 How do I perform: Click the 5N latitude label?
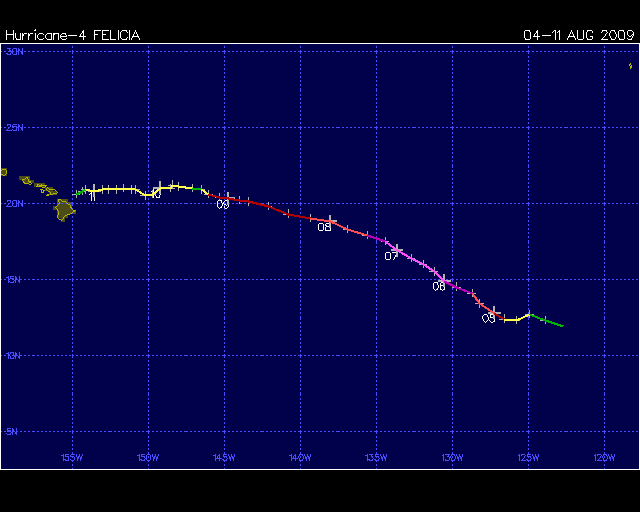coord(14,431)
